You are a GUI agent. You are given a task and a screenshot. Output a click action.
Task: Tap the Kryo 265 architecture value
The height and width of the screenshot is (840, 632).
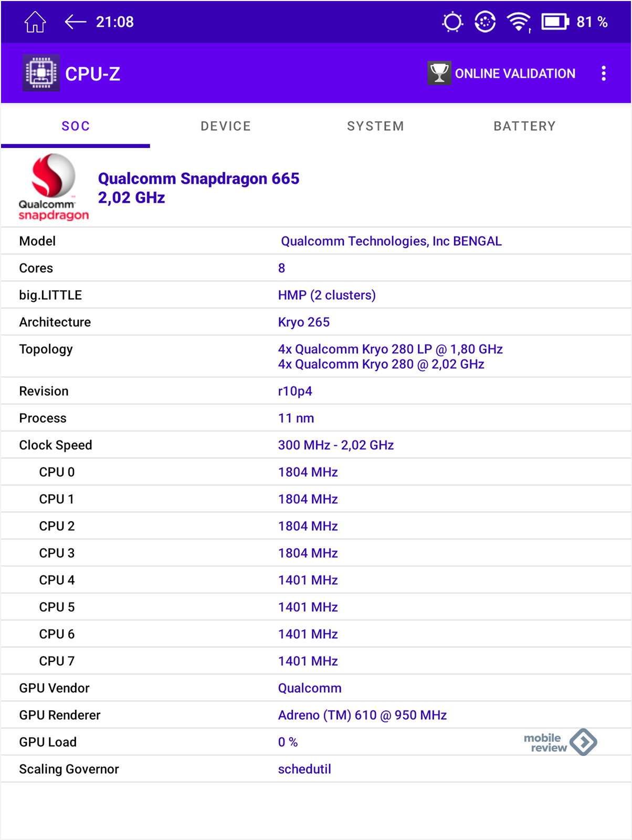pos(303,322)
